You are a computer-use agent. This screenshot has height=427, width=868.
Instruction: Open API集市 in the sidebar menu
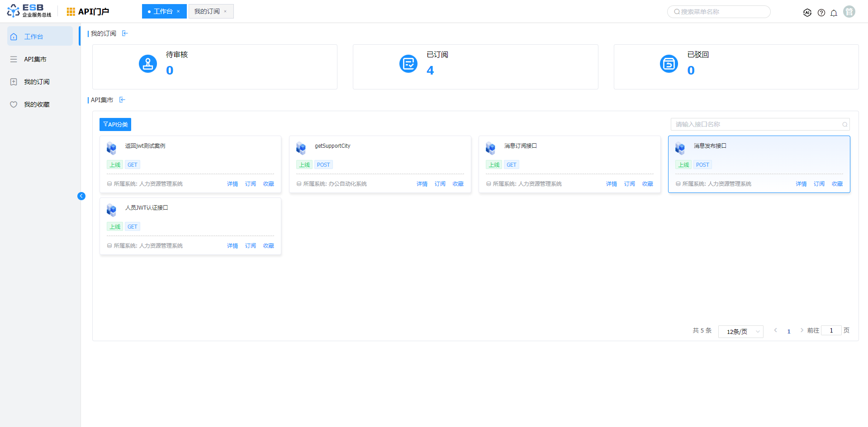click(x=35, y=59)
